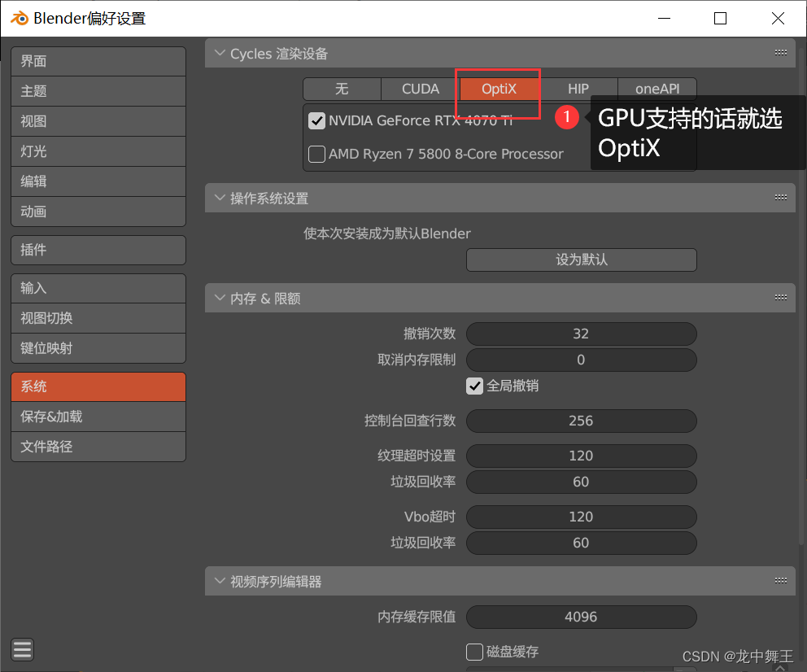Open the 文件路径 preferences category
807x672 pixels.
click(x=98, y=447)
